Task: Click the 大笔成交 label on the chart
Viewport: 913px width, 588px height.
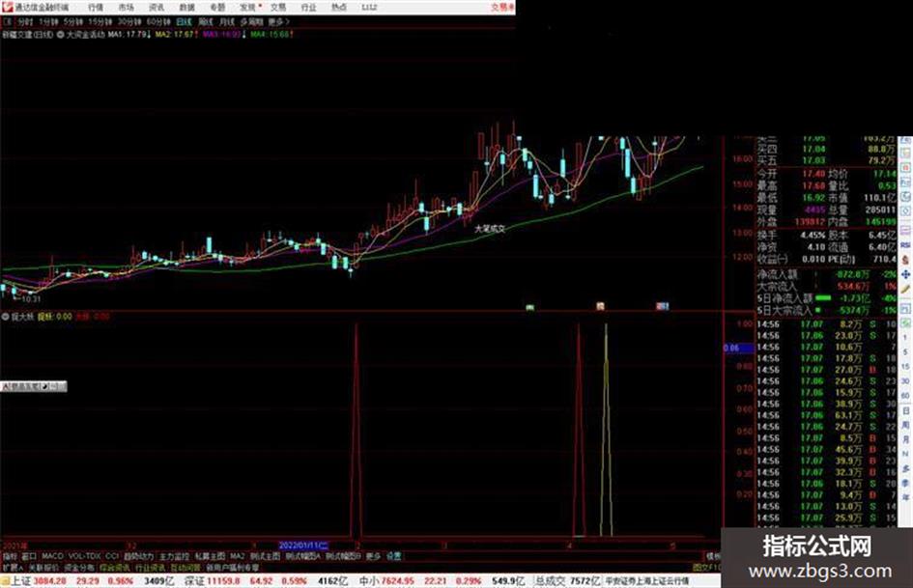Action: 490,229
